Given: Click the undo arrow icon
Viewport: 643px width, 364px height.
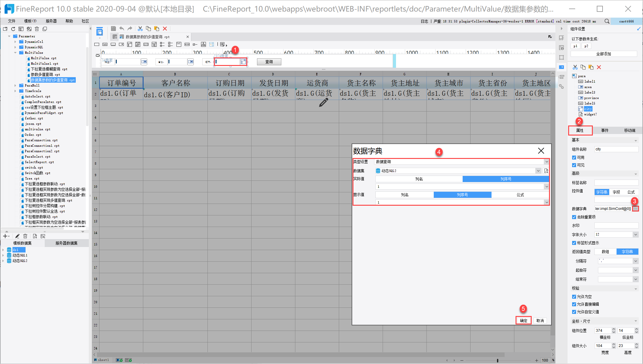Looking at the screenshot, I should coord(122,29).
